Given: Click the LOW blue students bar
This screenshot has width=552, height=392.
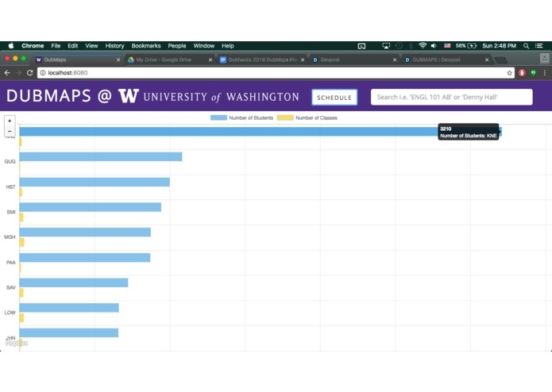Looking at the screenshot, I should (x=69, y=308).
